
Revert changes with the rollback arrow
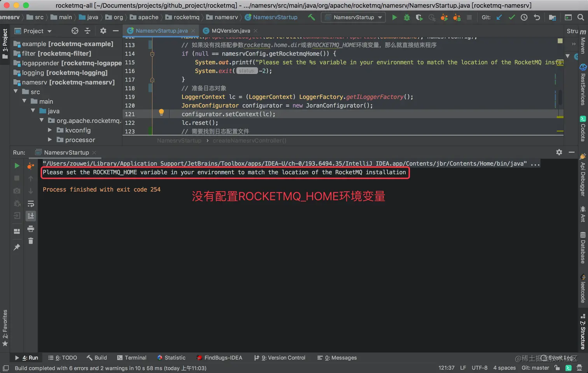537,17
